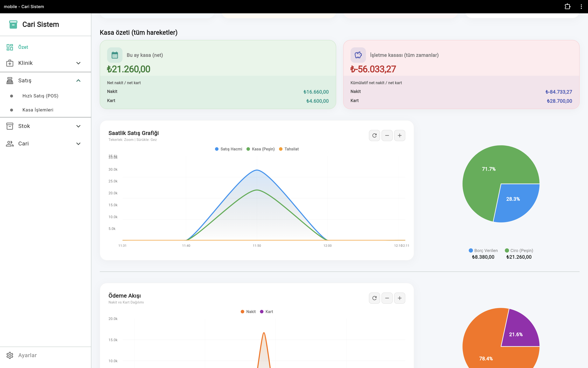Click the ₺16.660,00 Nakit value
The height and width of the screenshot is (368, 588).
coord(316,92)
